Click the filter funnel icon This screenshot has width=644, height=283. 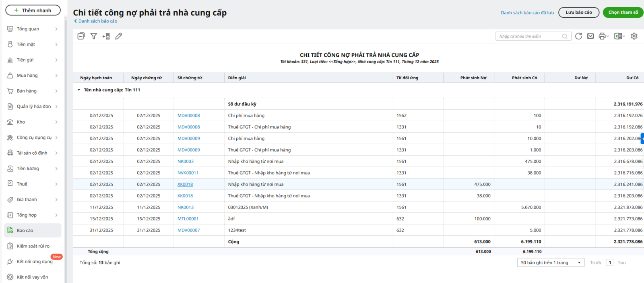pyautogui.click(x=93, y=36)
